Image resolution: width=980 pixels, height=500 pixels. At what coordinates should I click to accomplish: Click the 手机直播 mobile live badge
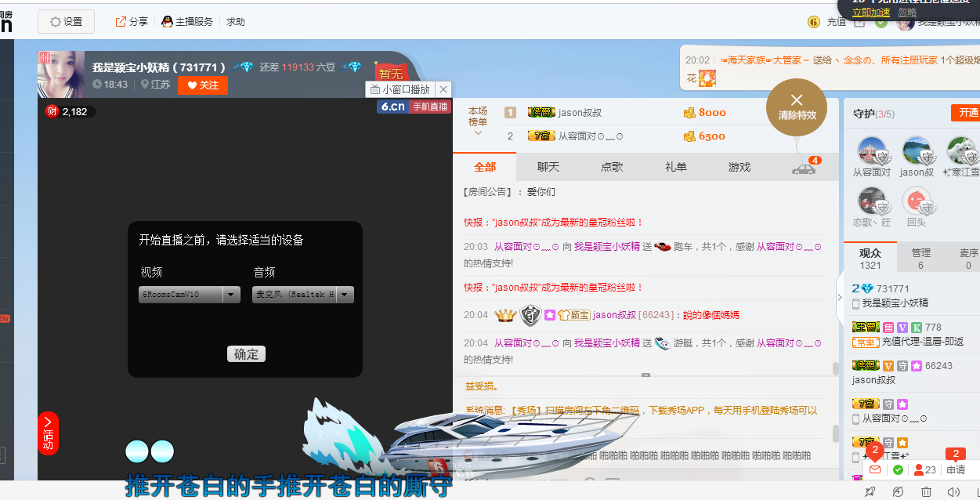click(x=429, y=107)
